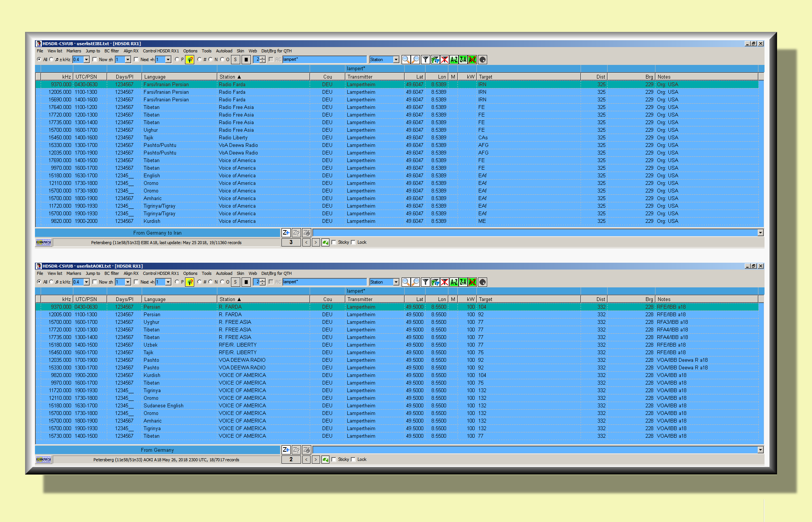This screenshot has width=812, height=522.
Task: Enable the 'Now ±h' checkbox in the EIBI window
Action: point(95,59)
